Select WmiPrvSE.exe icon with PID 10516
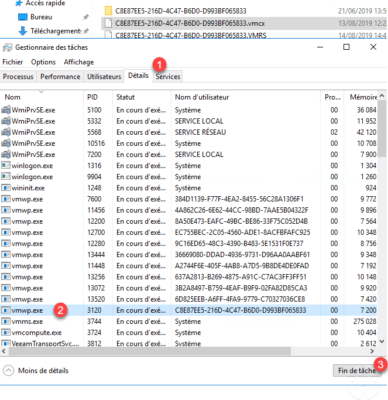Image resolution: width=388 pixels, height=400 pixels. point(6,143)
